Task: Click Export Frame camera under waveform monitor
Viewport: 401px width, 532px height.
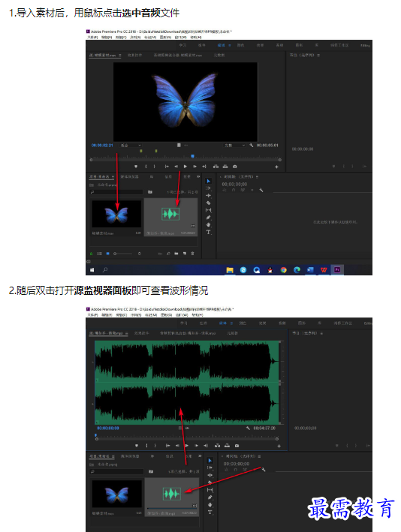Action: click(237, 445)
